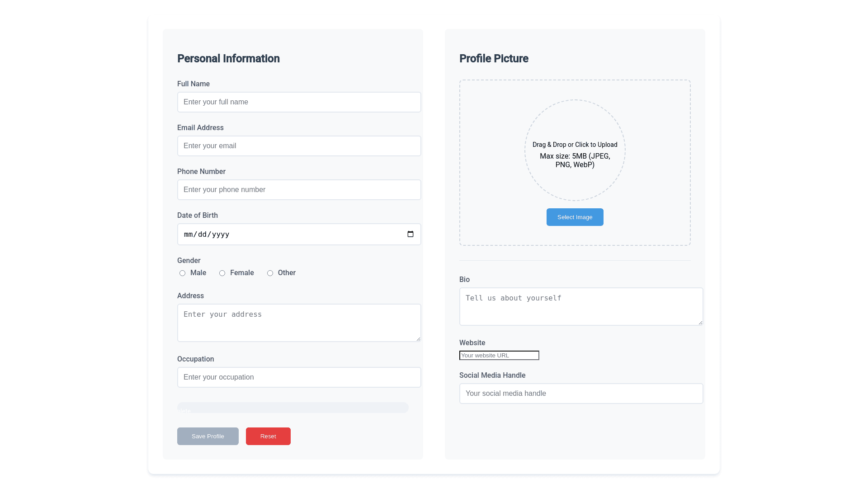Click the Select Image button
This screenshot has height=488, width=868.
575,217
